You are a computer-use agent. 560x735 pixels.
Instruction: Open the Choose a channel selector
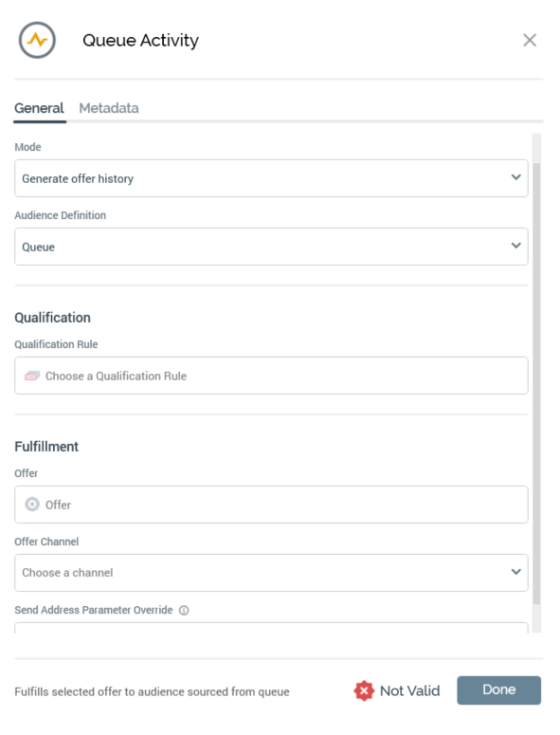click(x=271, y=573)
